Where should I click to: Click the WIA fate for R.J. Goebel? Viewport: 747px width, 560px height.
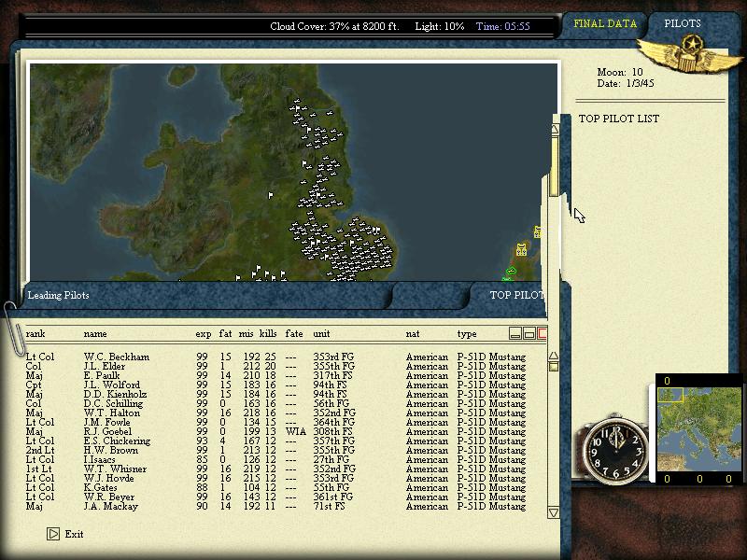click(296, 431)
